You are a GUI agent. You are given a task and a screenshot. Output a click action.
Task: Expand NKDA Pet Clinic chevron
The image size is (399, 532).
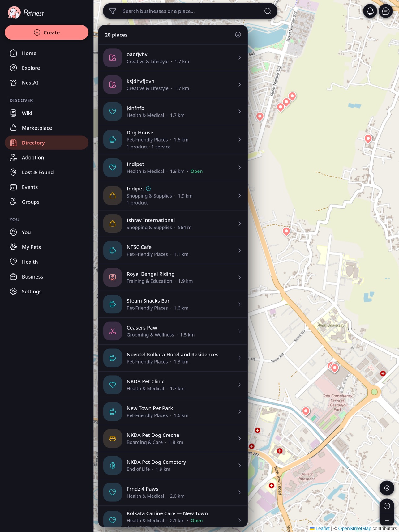[239, 385]
